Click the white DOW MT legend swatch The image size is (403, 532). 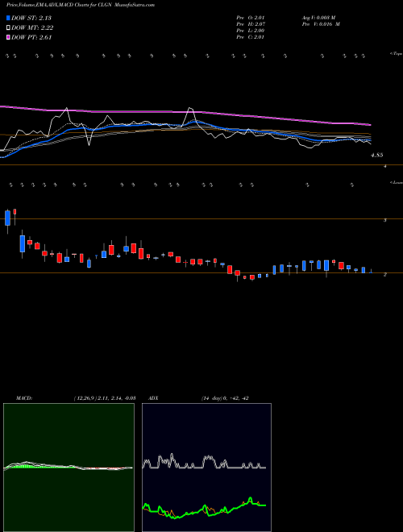point(8,28)
